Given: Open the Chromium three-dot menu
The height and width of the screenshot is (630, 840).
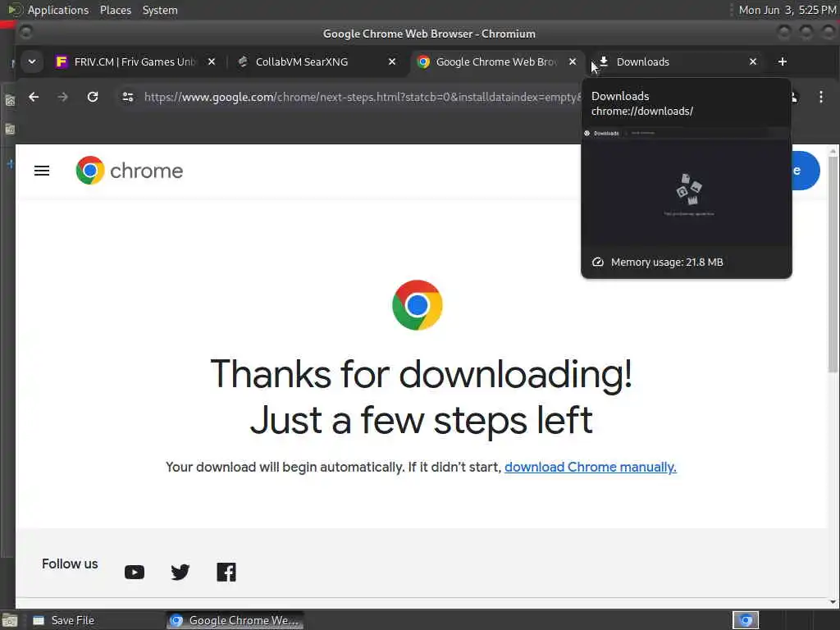Looking at the screenshot, I should click(x=820, y=97).
